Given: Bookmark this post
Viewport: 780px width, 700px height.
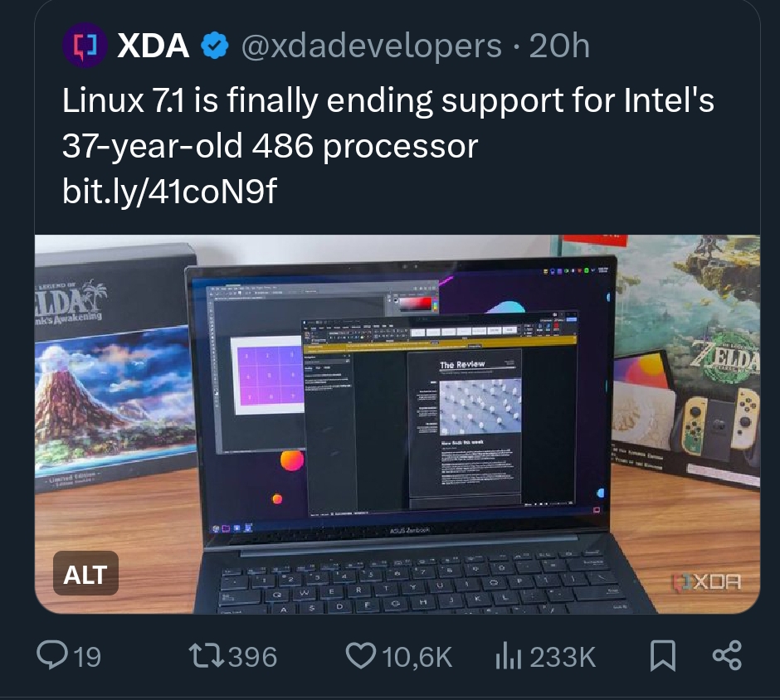Looking at the screenshot, I should pos(663,656).
